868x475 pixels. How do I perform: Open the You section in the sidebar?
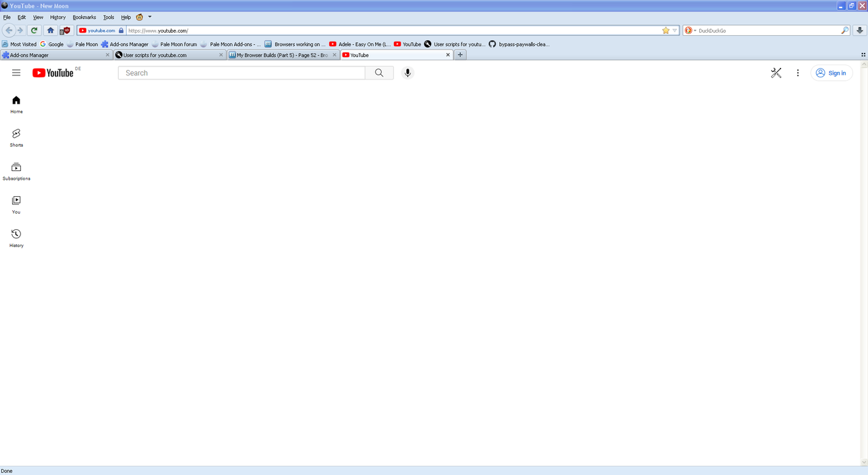coord(16,204)
